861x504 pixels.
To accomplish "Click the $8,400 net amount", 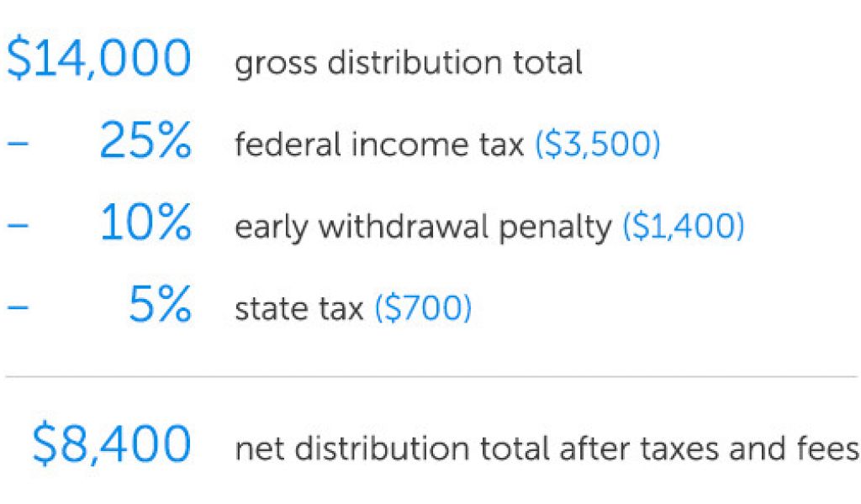I will coord(111,446).
